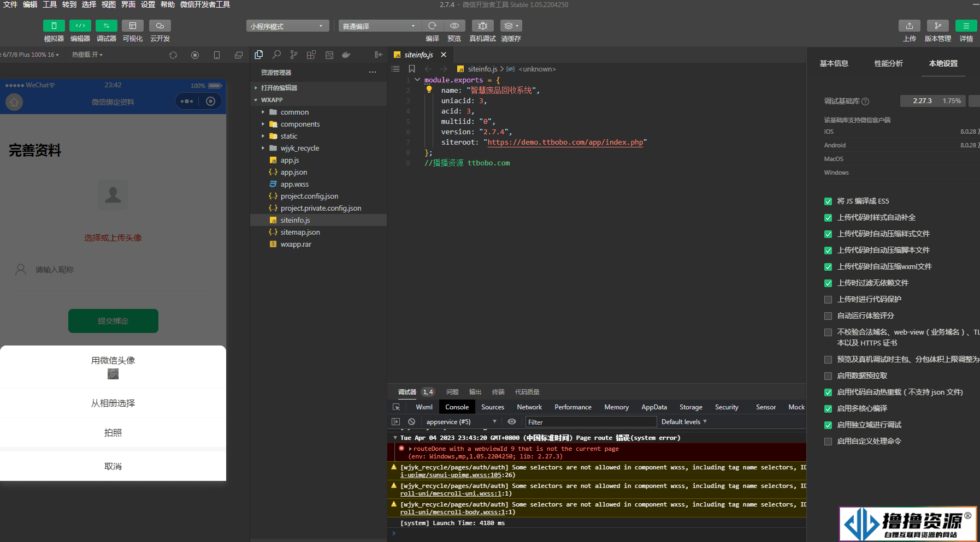This screenshot has width=980, height=542.
Task: Click the green 提交绑定 button
Action: click(x=113, y=321)
